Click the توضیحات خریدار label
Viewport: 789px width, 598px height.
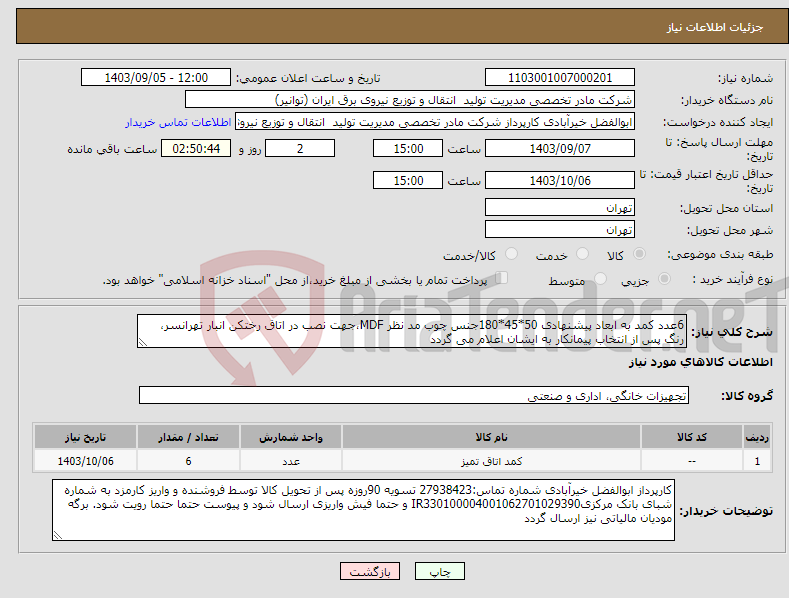(x=726, y=511)
